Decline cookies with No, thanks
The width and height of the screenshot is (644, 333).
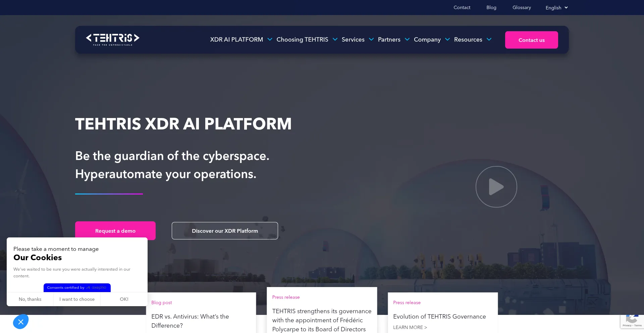[30, 299]
